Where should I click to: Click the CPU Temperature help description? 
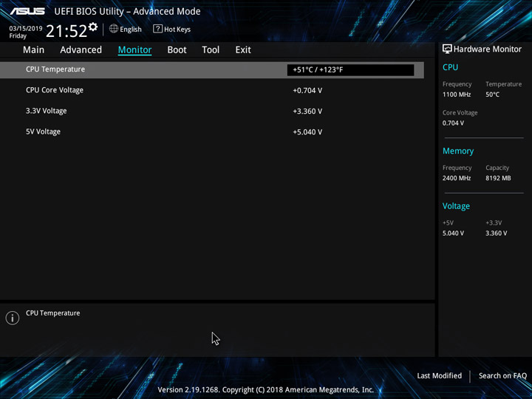(x=53, y=313)
